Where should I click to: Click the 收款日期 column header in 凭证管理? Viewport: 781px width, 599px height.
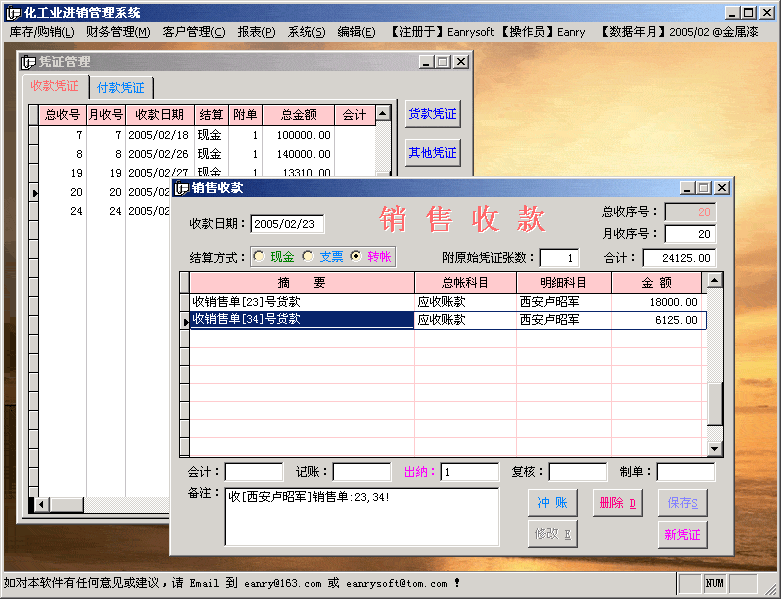[160, 115]
